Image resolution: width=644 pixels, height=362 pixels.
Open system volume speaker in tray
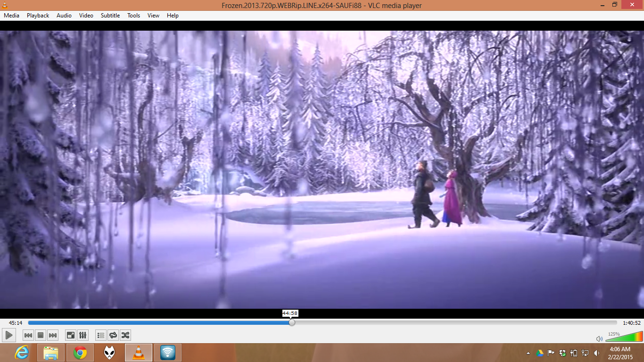[596, 353]
